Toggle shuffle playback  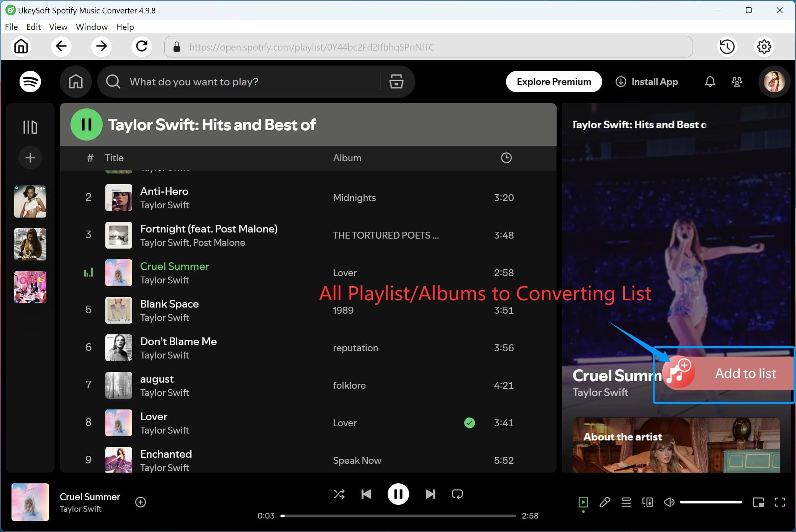(x=339, y=494)
